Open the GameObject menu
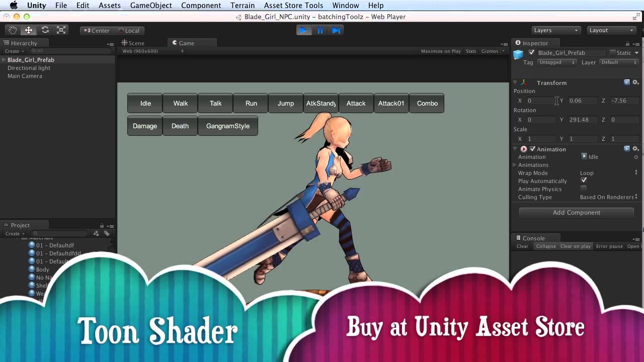 (x=151, y=5)
